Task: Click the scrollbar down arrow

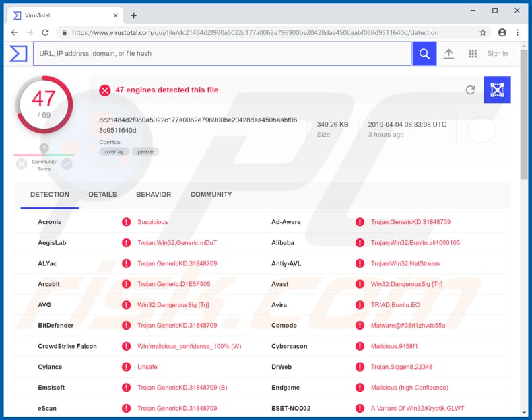Action: pyautogui.click(x=524, y=413)
